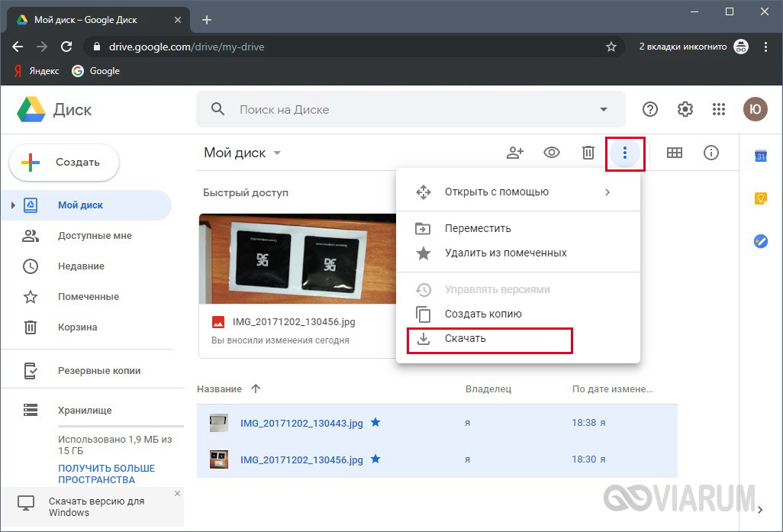Click ПОЛУЧИТЬ БОЛЬШЕ ПРОСТРАНСТВА link
783x532 pixels.
tap(106, 474)
